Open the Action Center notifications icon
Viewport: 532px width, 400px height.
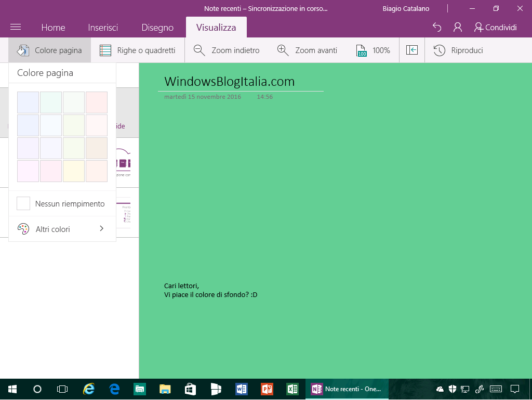(515, 389)
